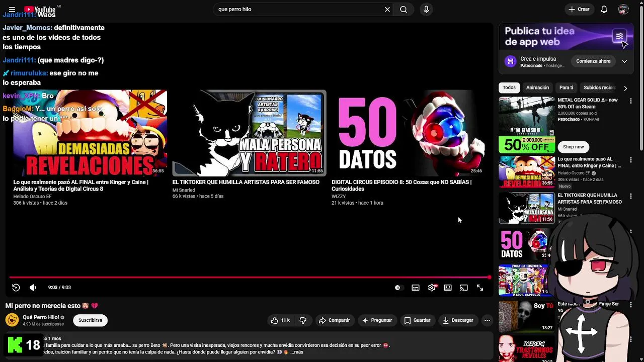Cast video to a TV
The image size is (644, 362).
[x=464, y=288]
